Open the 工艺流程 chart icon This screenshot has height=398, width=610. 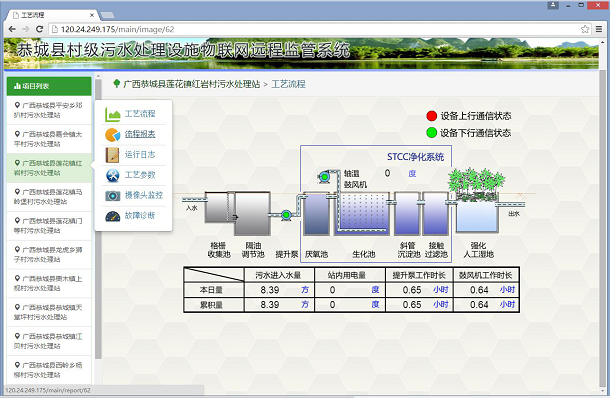(x=112, y=114)
